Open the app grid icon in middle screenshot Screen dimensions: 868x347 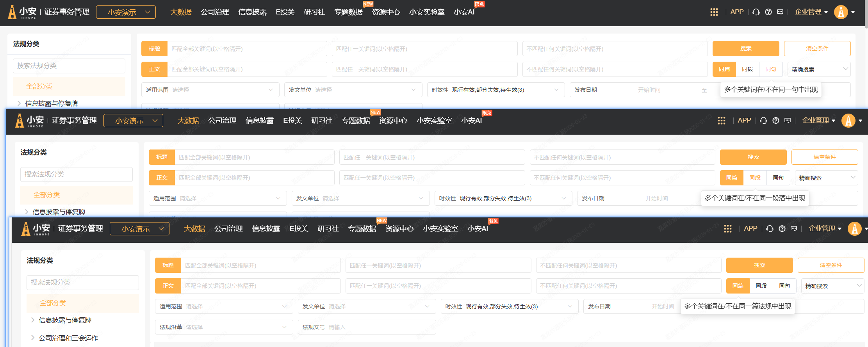coord(721,121)
